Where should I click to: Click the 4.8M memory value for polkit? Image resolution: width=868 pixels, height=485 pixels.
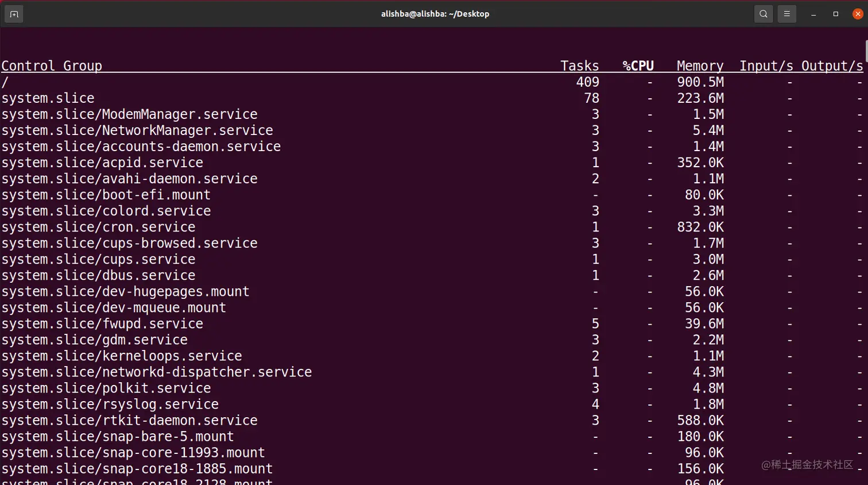(x=708, y=388)
